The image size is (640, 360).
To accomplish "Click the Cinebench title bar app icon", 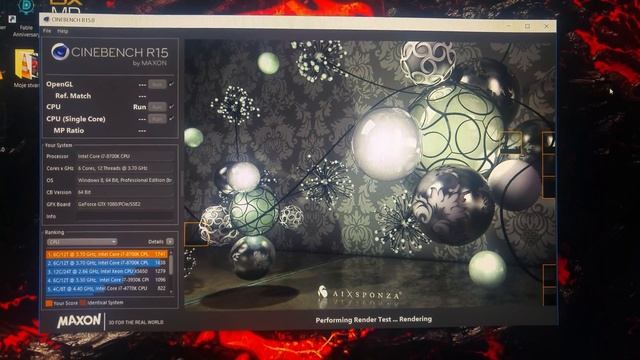I will point(46,20).
